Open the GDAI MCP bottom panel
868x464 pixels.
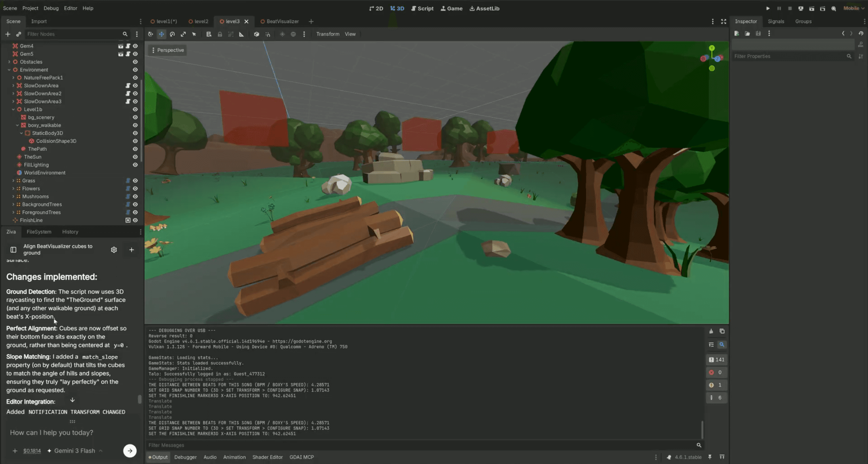tap(301, 457)
